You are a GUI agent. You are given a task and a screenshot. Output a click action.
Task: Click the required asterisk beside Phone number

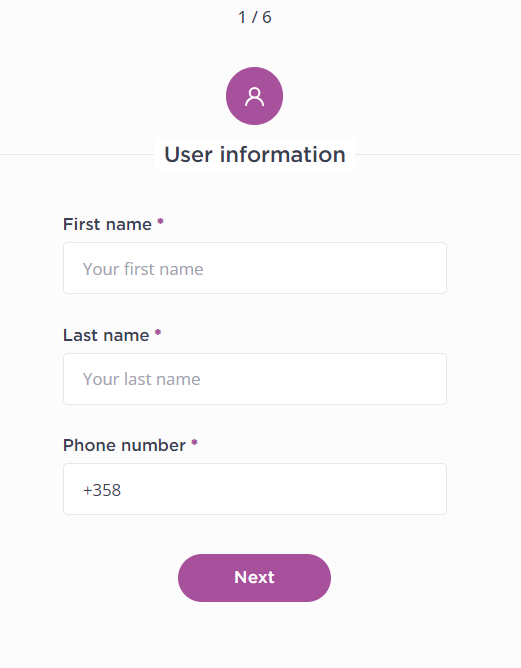point(194,443)
